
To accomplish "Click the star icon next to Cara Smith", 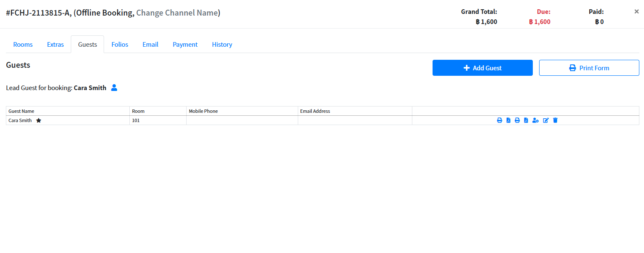I will coord(39,120).
